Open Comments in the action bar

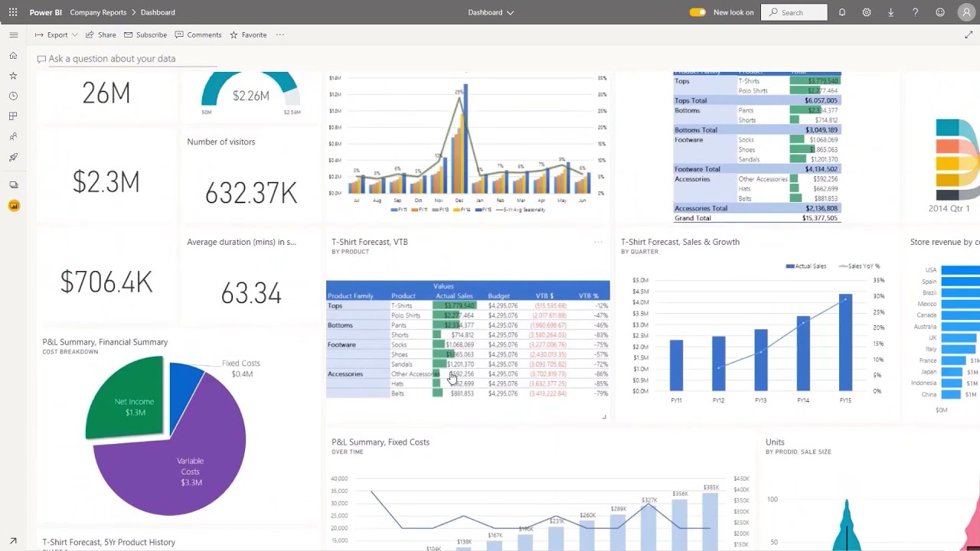pyautogui.click(x=198, y=34)
